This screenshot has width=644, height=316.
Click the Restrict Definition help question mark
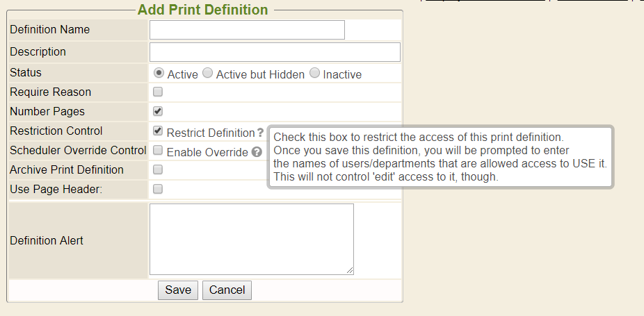coord(261,133)
